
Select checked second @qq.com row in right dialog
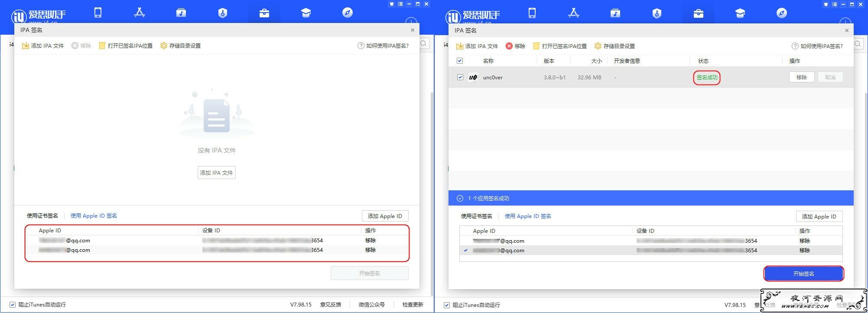pyautogui.click(x=651, y=250)
